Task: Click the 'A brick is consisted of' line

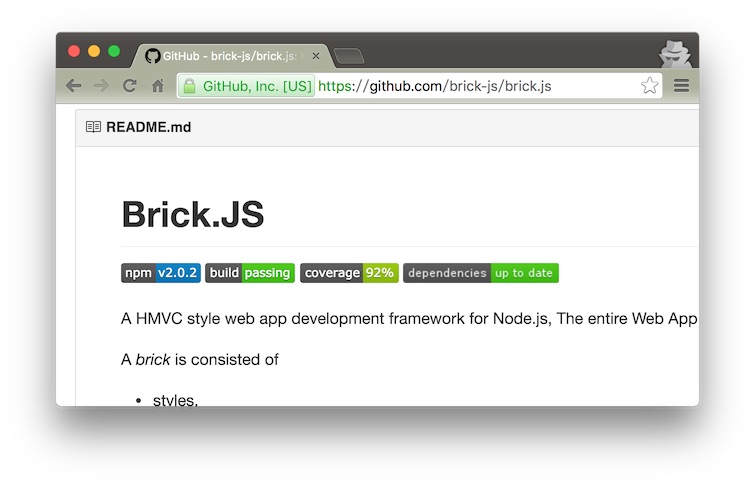Action: 200,360
